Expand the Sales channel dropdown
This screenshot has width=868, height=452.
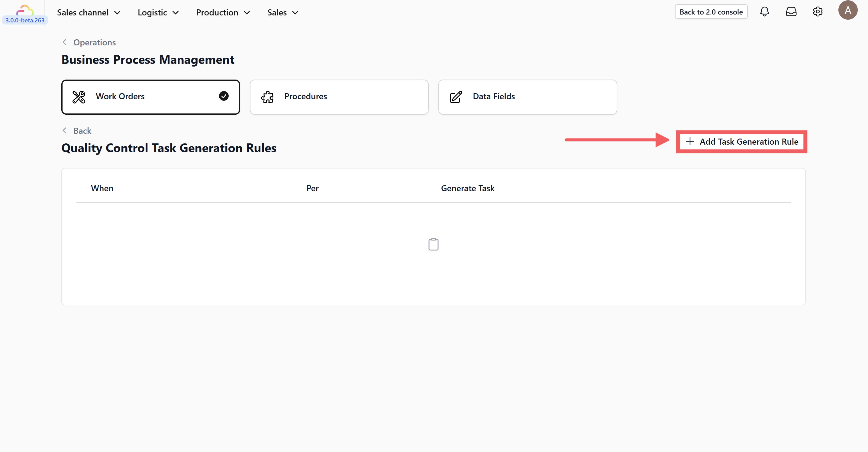[x=89, y=12]
